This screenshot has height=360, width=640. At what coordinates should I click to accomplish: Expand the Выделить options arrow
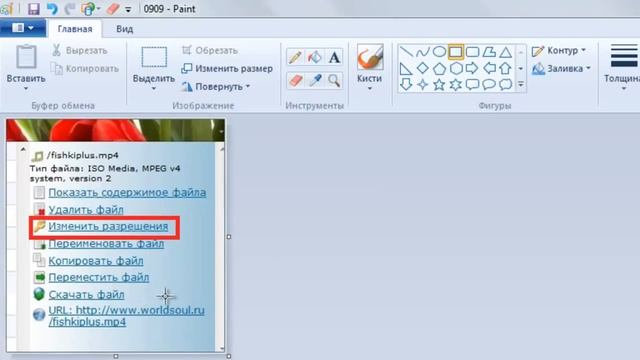(154, 88)
